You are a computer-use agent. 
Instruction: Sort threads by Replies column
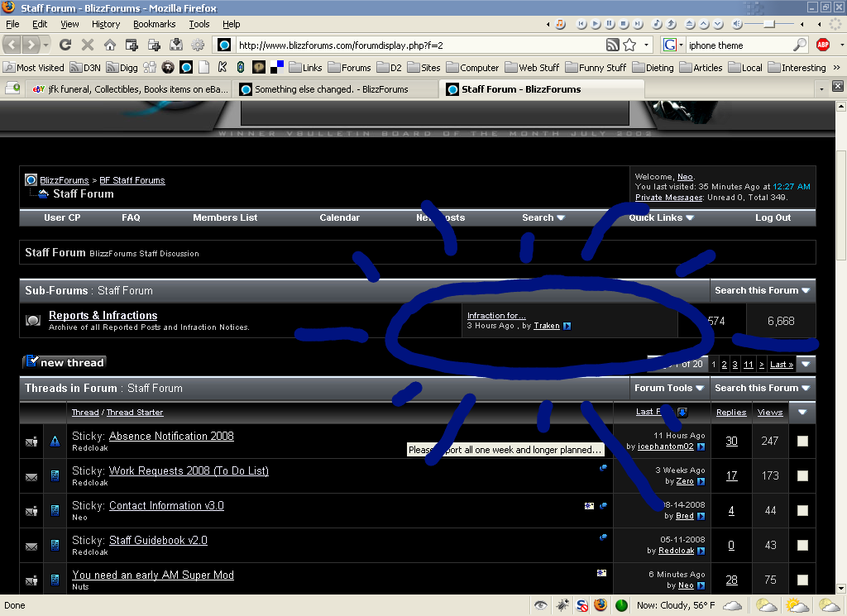(x=731, y=412)
